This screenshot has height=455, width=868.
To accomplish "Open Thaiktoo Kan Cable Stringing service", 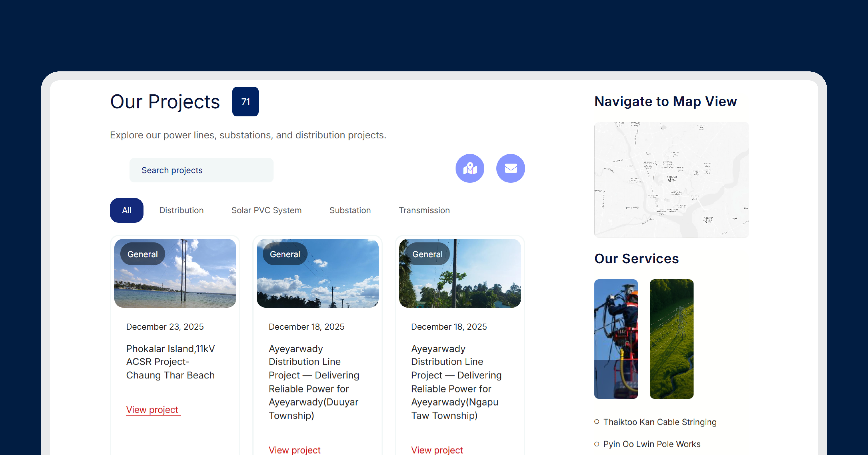I will point(660,422).
